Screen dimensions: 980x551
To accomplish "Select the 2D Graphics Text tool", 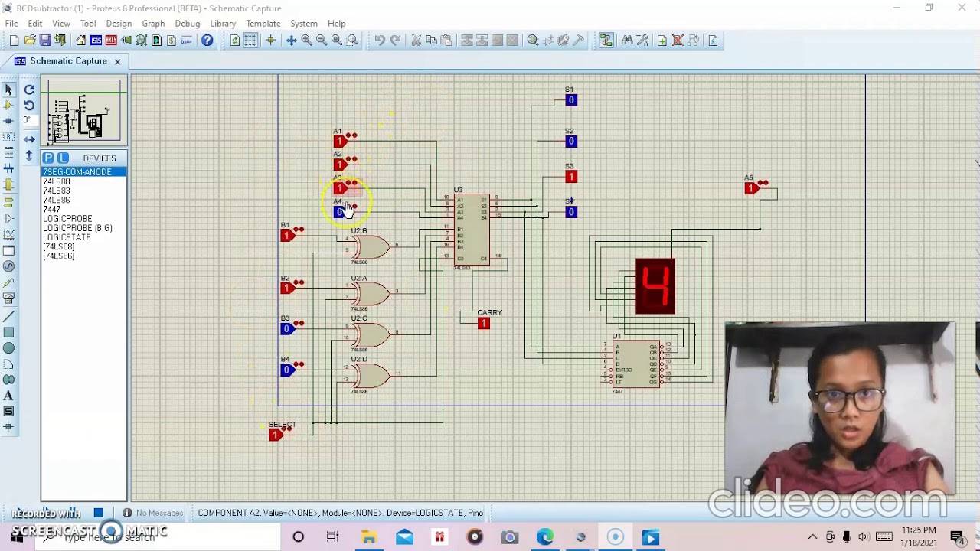I will coord(8,396).
